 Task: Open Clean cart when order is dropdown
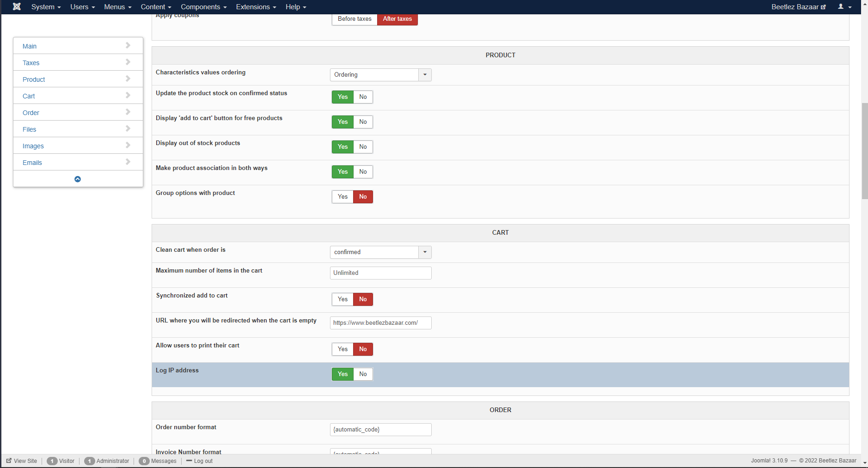[x=381, y=252]
